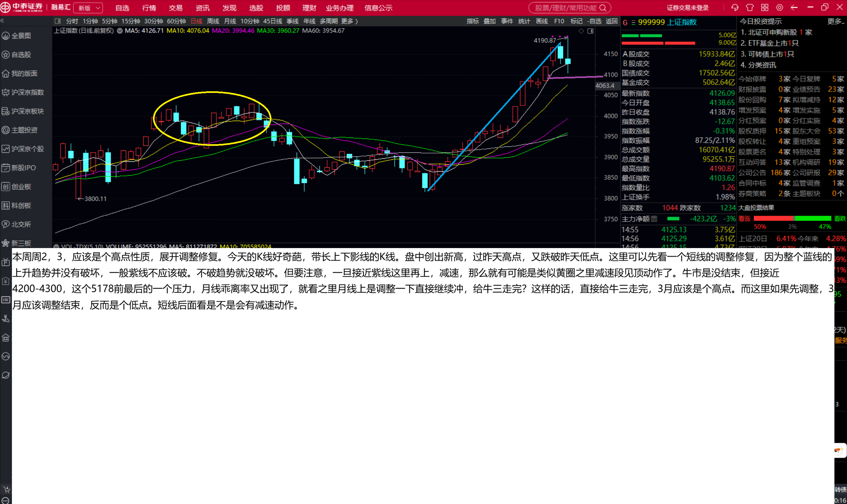The width and height of the screenshot is (847, 504).
Task: Toggle the right panel icon above chart
Action: pos(591,31)
